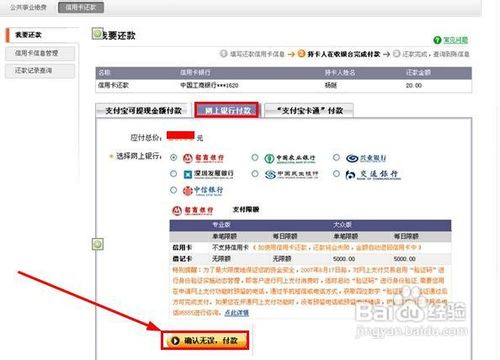Click the Bank of Communications logo

point(373,174)
